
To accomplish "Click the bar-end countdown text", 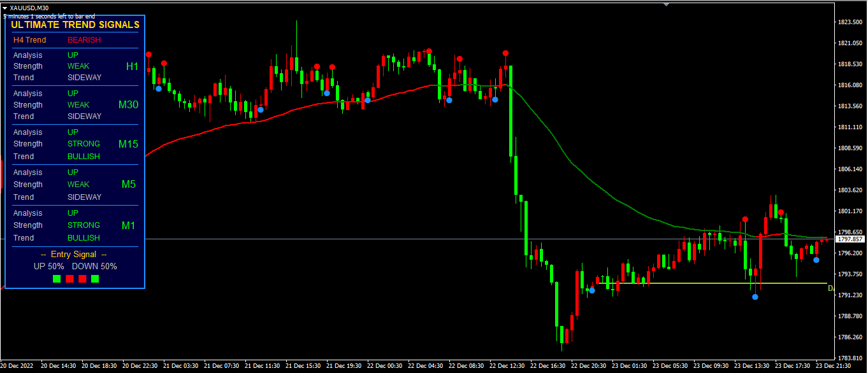I will click(49, 16).
